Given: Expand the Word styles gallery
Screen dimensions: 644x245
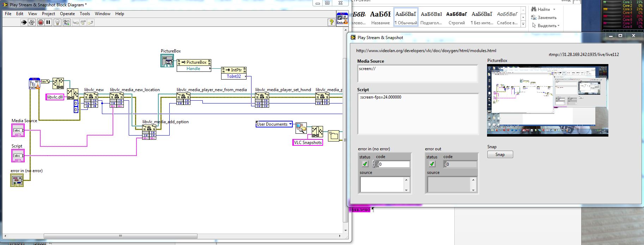Looking at the screenshot, I should tap(523, 24).
